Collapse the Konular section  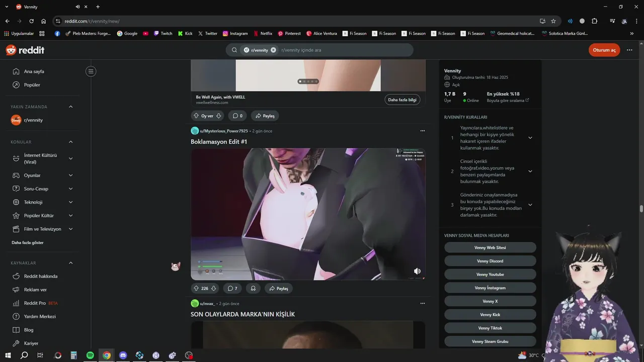pos(70,142)
